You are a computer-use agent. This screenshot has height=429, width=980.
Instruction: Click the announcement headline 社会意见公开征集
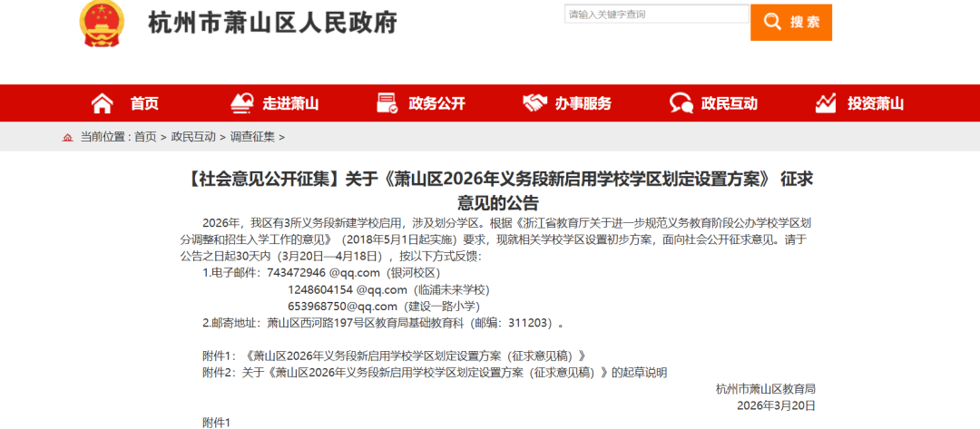(500, 190)
